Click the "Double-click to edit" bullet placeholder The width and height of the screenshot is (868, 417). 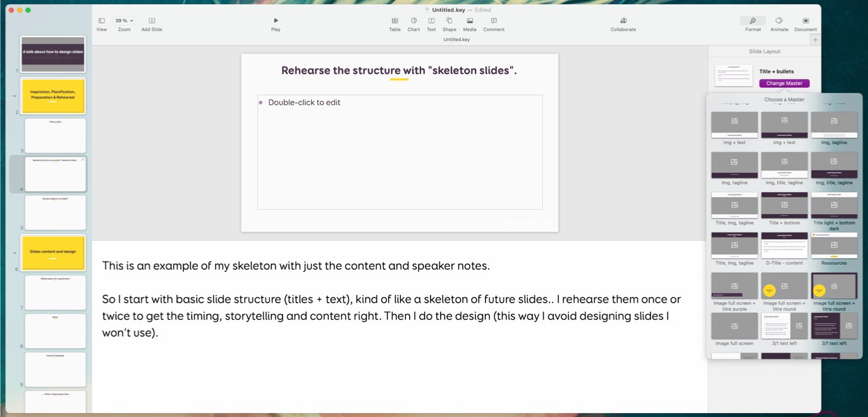pos(304,102)
